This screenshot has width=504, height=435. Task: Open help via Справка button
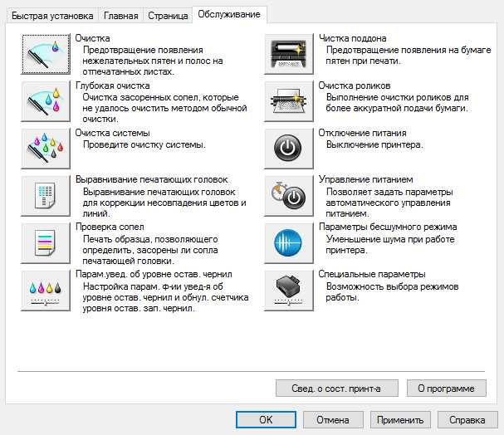[467, 419]
